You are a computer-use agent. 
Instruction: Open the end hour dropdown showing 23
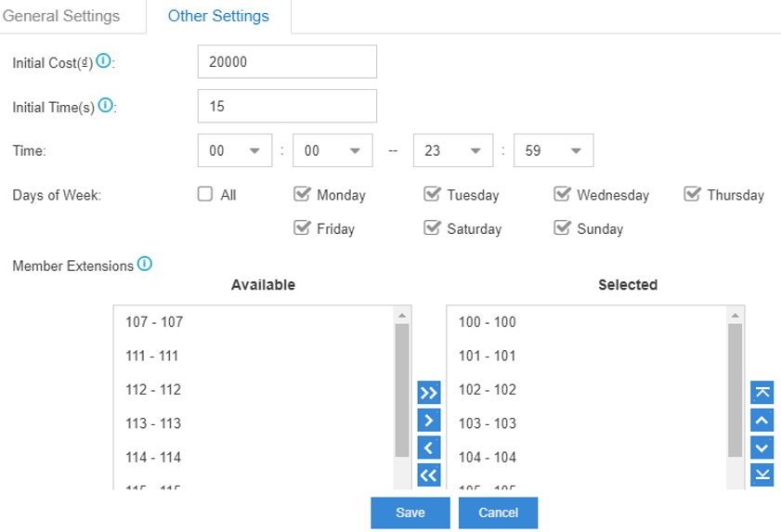[453, 150]
